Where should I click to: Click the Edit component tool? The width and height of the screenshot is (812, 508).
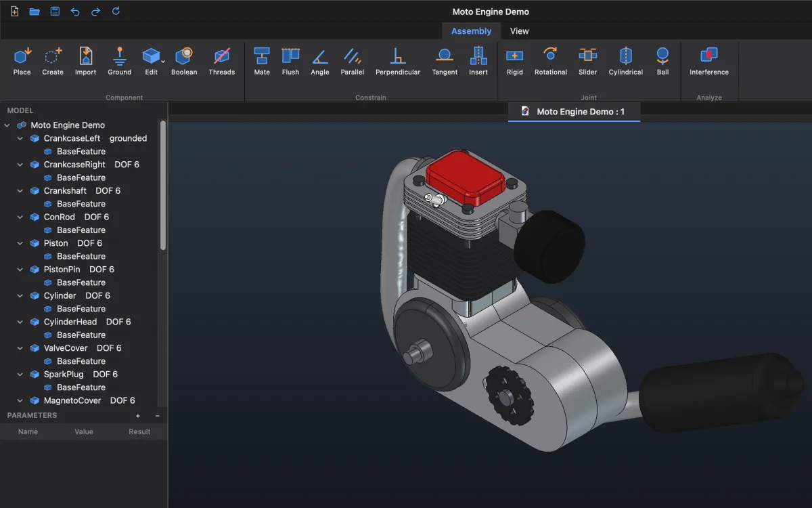[x=151, y=62]
